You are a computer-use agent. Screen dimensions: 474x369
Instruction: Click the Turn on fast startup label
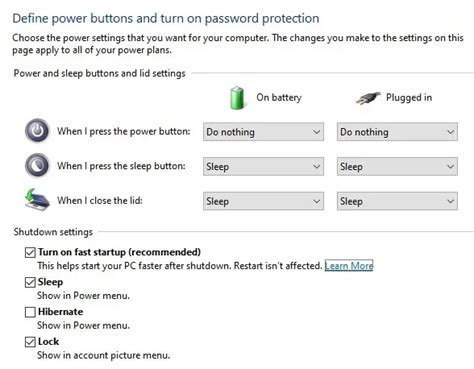[x=119, y=252]
